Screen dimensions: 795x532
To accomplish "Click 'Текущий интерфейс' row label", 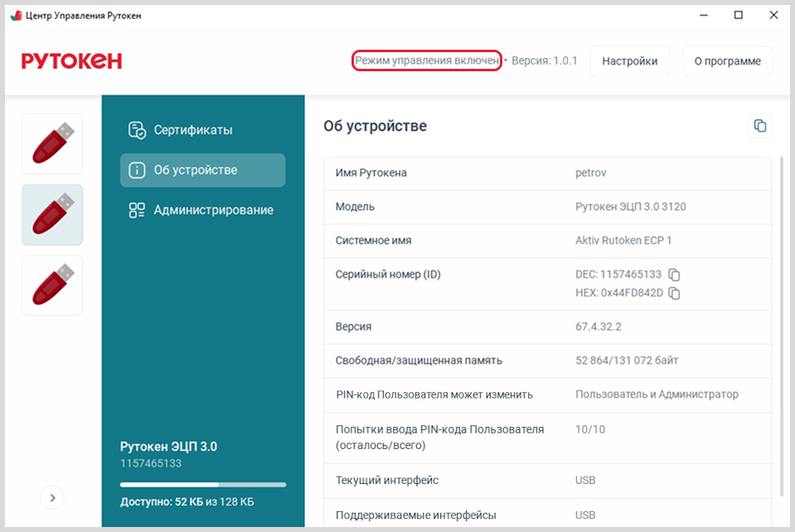I will (x=387, y=481).
